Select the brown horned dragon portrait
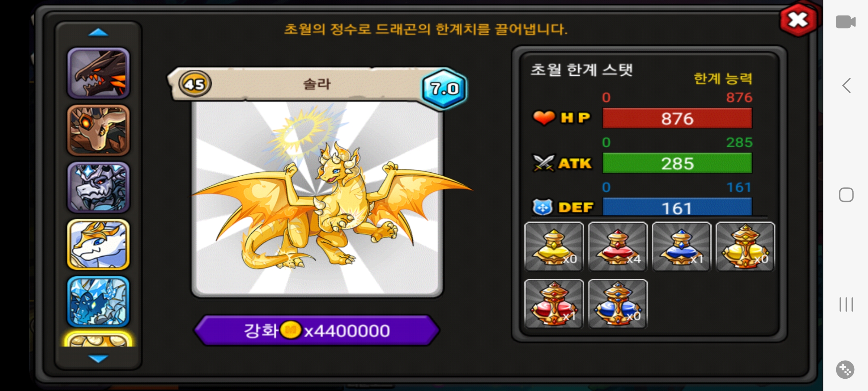This screenshot has height=391, width=868. coord(98,130)
